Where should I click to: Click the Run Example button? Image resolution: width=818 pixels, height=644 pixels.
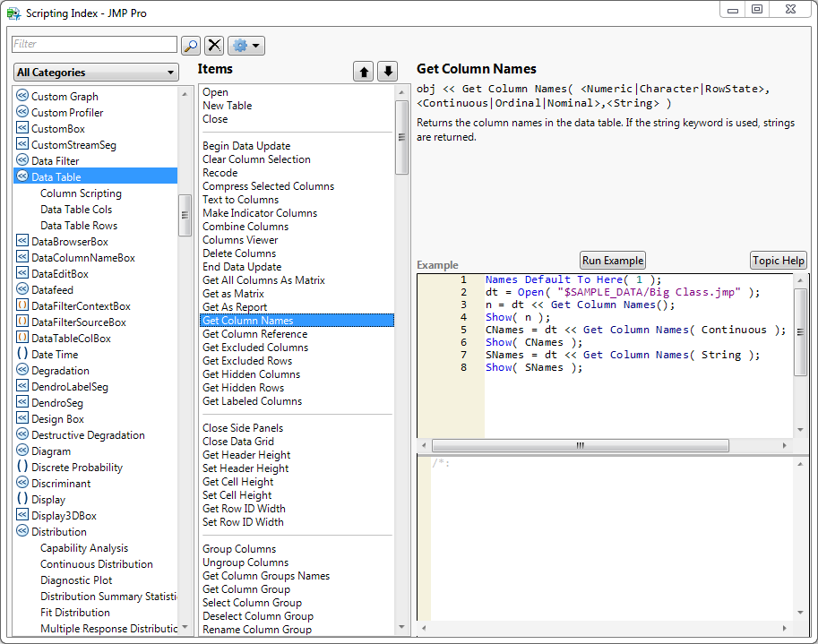coord(612,261)
